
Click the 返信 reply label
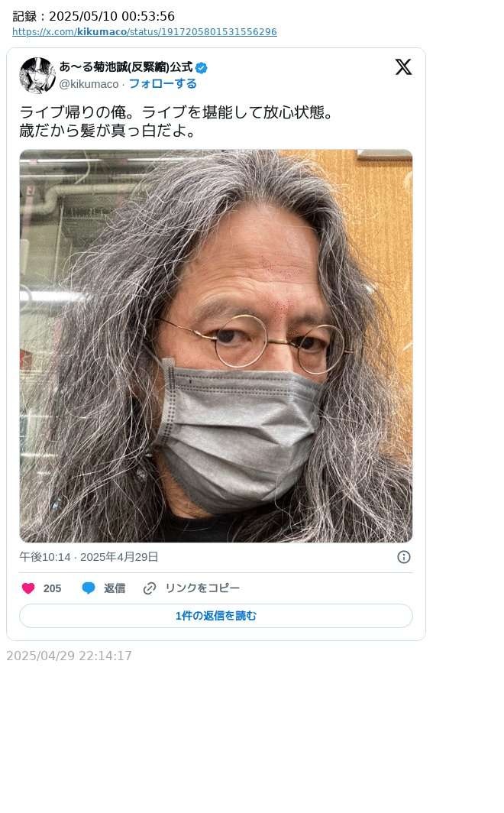(115, 588)
